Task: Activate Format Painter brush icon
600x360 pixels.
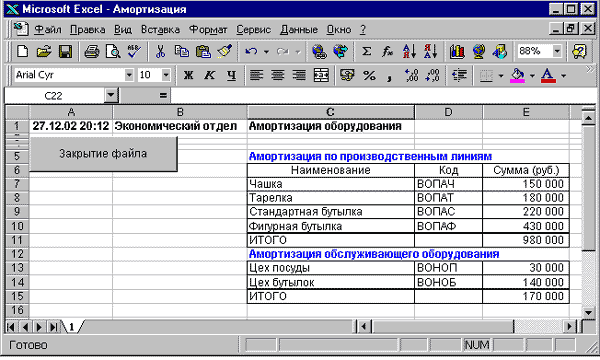Action: [x=225, y=51]
